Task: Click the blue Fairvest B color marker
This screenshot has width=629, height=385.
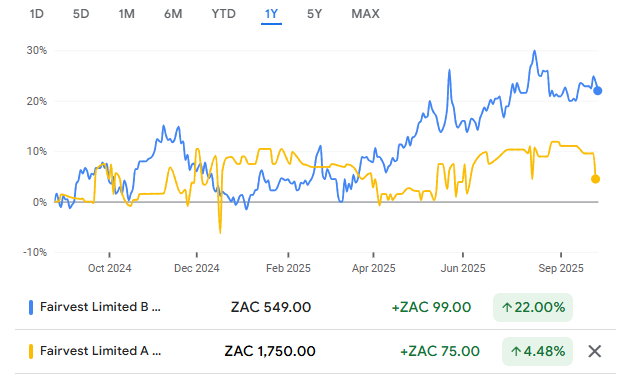Action: click(31, 308)
